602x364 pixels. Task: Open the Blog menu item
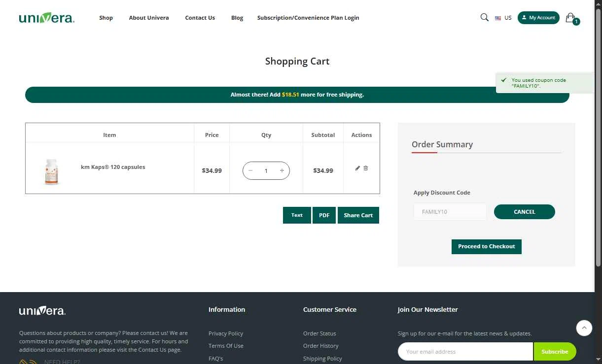tap(237, 18)
